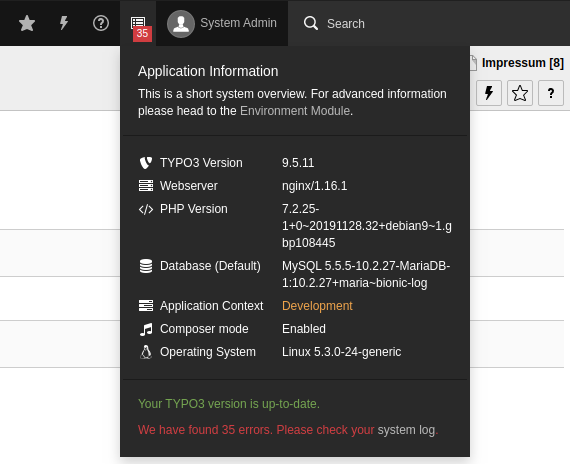This screenshot has width=570, height=464.
Task: Select the Composer mode Enabled value
Action: pos(304,329)
